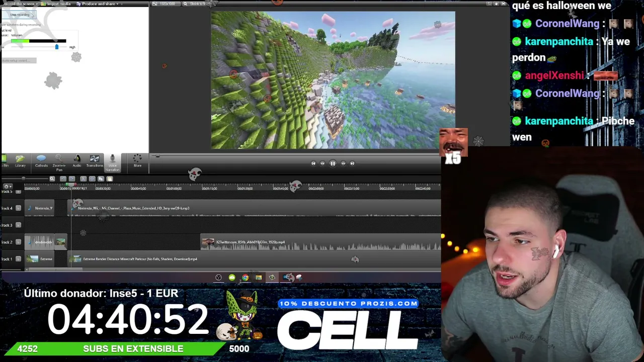Open the Zoom-n-Pan tab
This screenshot has height=362, width=644.
[x=59, y=163]
